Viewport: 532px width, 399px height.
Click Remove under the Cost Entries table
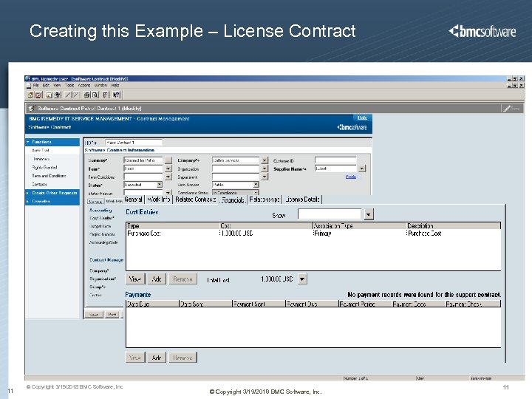pos(183,279)
